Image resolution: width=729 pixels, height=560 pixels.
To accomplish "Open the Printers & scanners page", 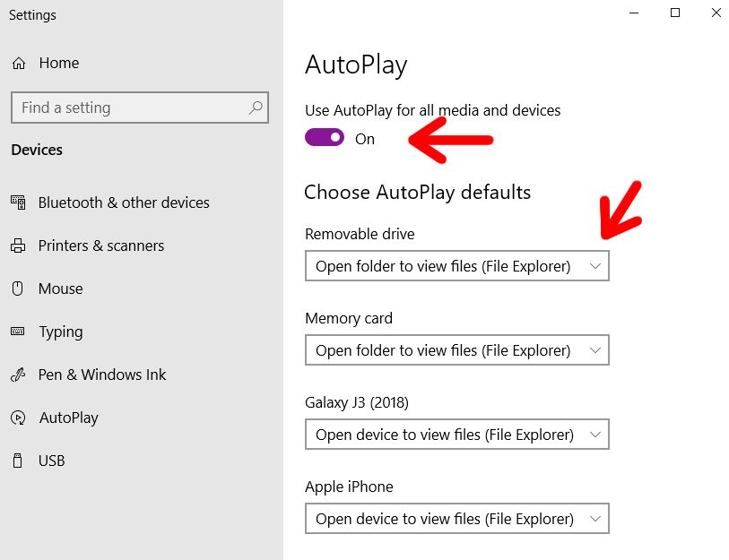I will 101,246.
